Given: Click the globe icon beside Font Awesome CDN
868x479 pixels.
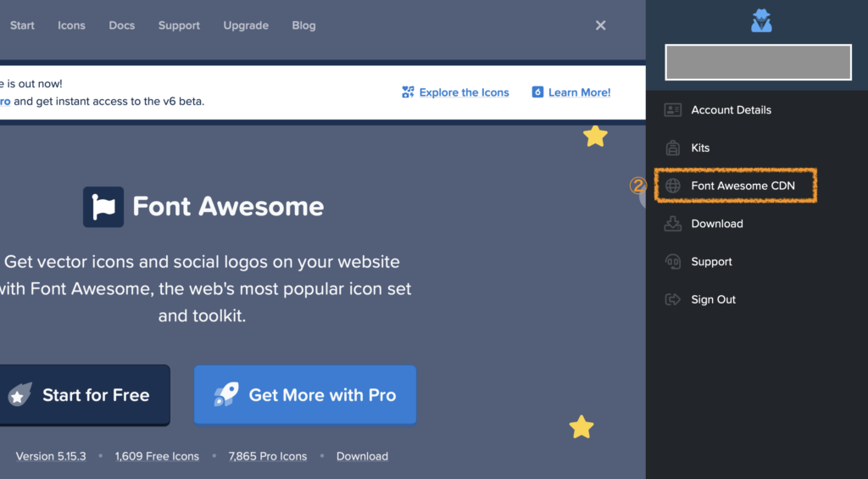Looking at the screenshot, I should [672, 186].
